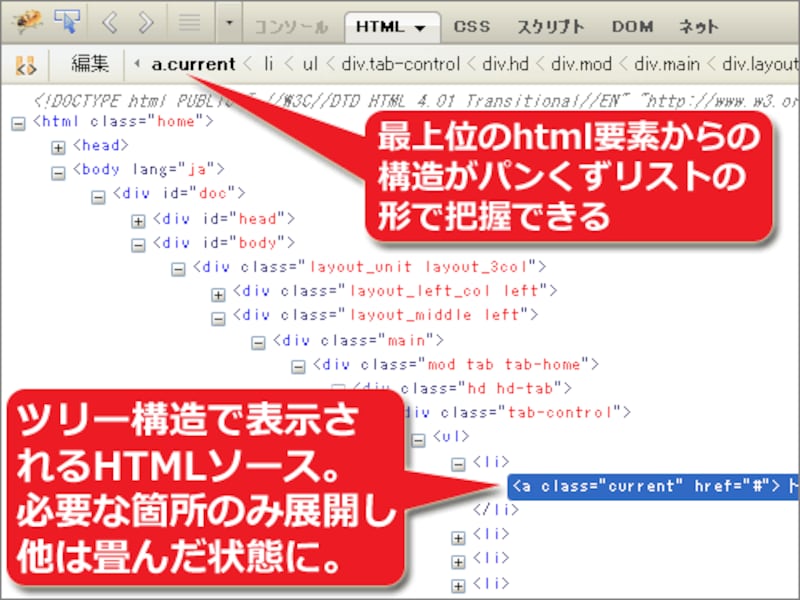Click the break-on-mutate icon left of 編集
This screenshot has width=800, height=600.
coord(27,65)
